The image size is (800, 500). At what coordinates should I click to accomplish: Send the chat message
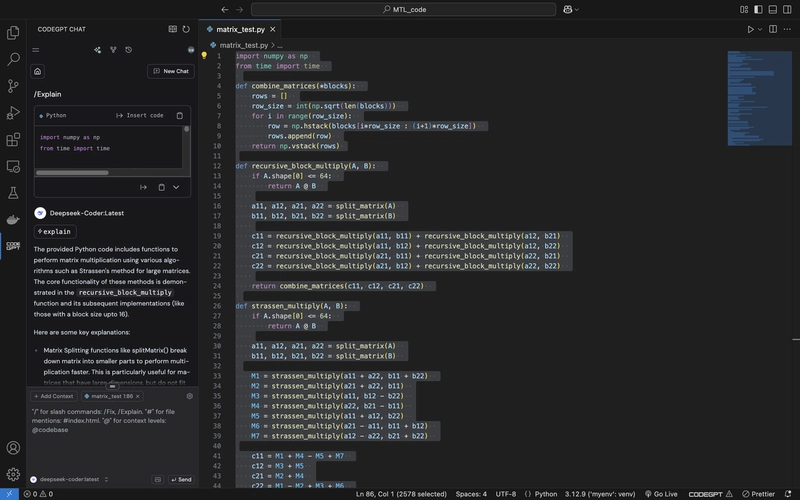tap(182, 480)
